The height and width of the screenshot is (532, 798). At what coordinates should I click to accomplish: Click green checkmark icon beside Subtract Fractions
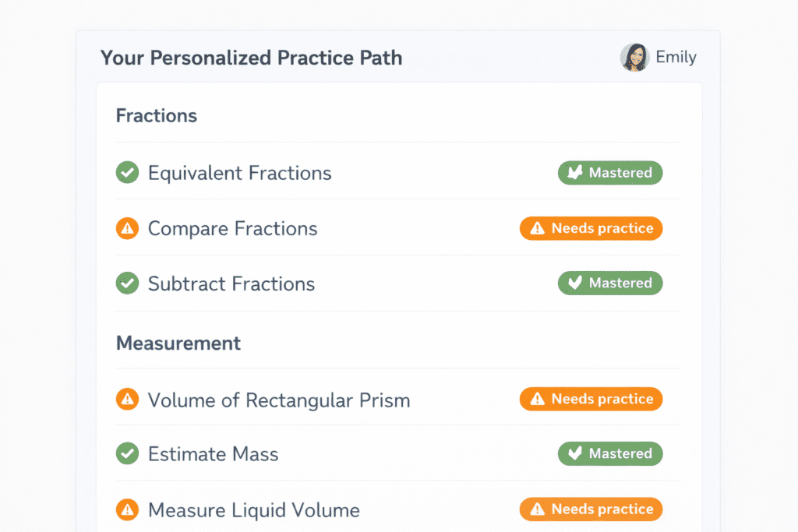pyautogui.click(x=127, y=284)
